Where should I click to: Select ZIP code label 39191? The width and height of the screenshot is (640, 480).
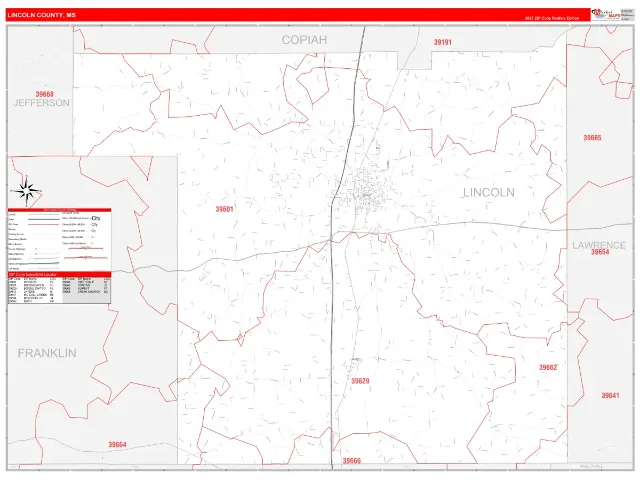pyautogui.click(x=442, y=42)
